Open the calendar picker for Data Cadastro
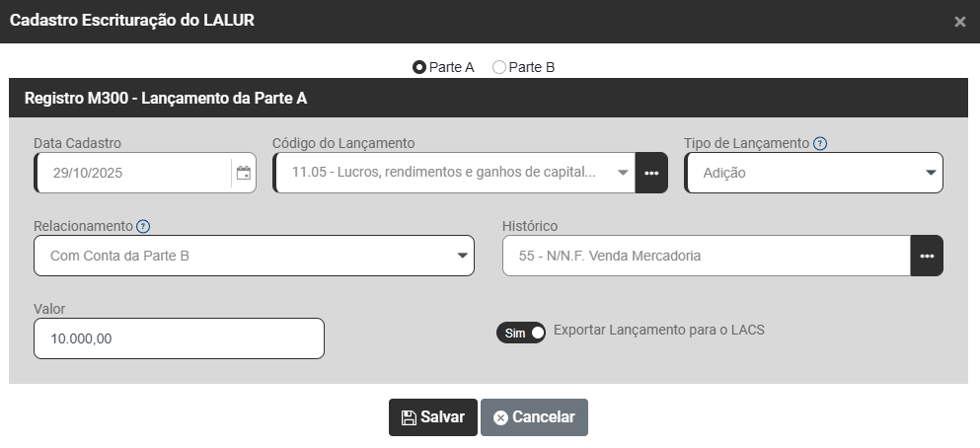Screen dimensions: 980x448 coord(244,173)
